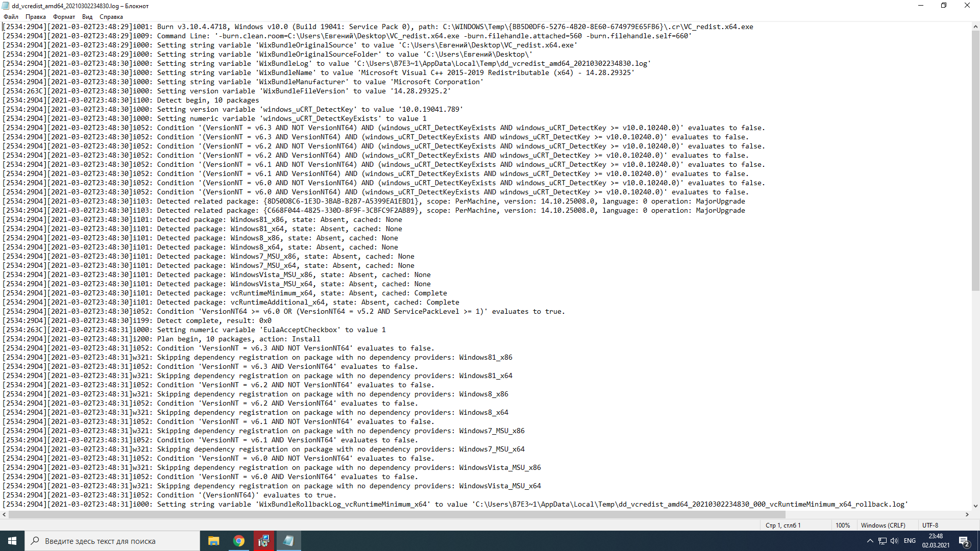Open the Правка menu
980x551 pixels.
36,17
